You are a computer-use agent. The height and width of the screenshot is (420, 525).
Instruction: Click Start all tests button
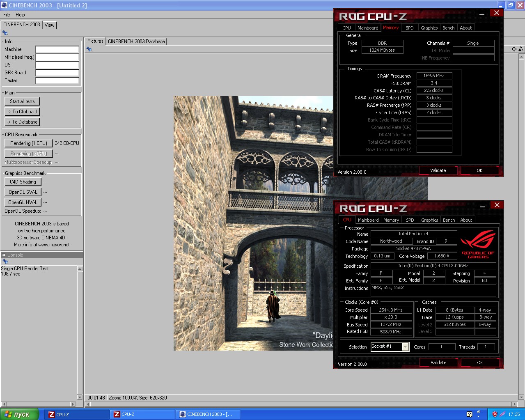coord(22,101)
